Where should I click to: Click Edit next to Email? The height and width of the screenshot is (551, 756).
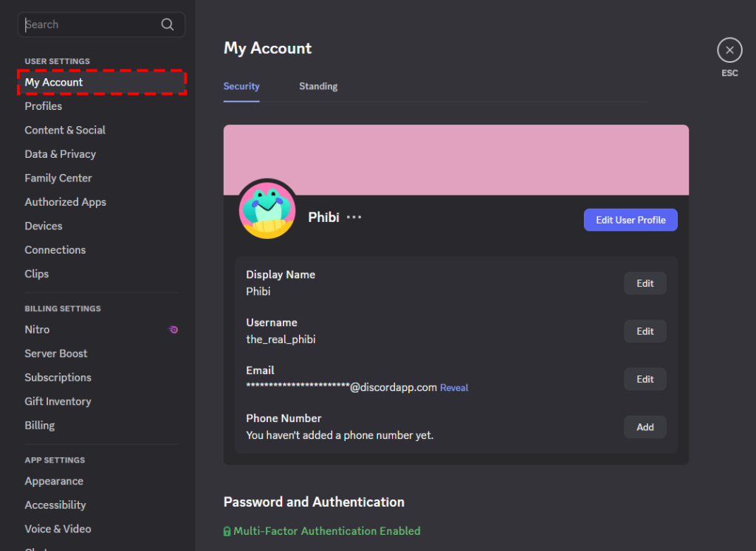click(645, 379)
